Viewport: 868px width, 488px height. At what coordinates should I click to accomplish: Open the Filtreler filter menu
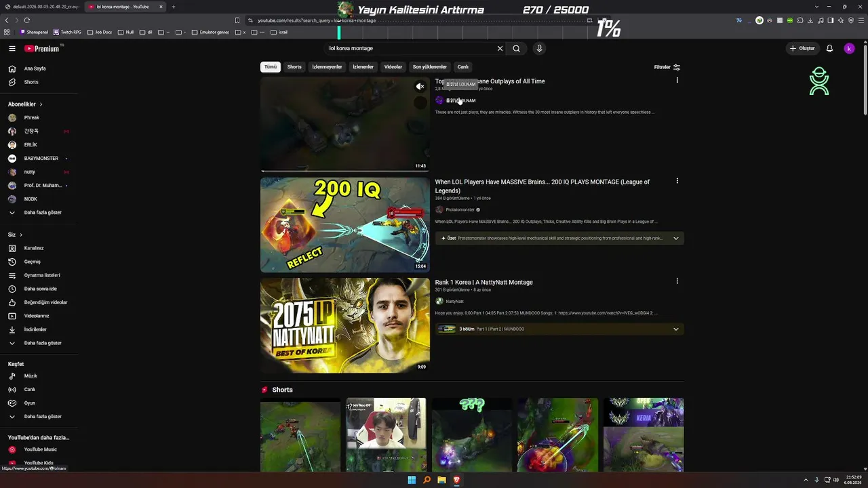(667, 67)
